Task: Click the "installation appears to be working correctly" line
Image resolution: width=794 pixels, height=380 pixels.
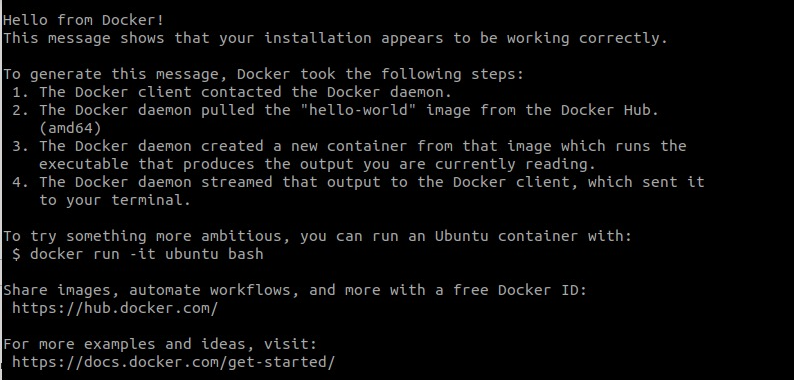Action: (x=336, y=38)
